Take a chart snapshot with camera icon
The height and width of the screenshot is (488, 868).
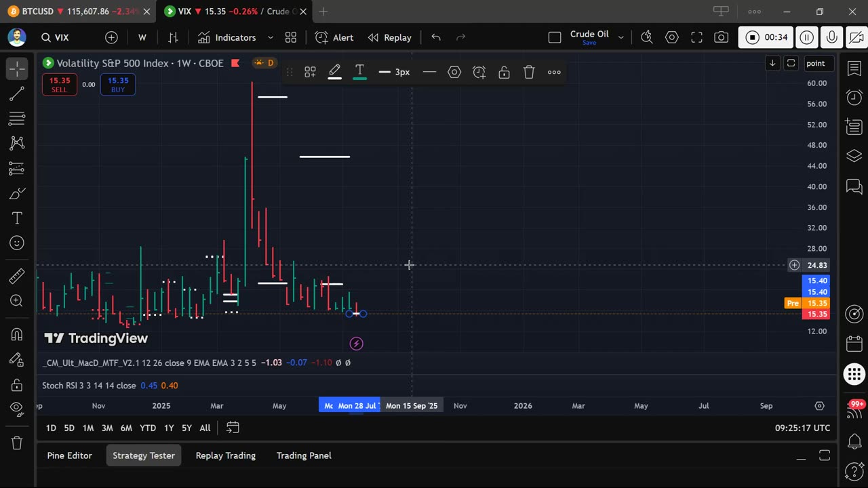[722, 37]
